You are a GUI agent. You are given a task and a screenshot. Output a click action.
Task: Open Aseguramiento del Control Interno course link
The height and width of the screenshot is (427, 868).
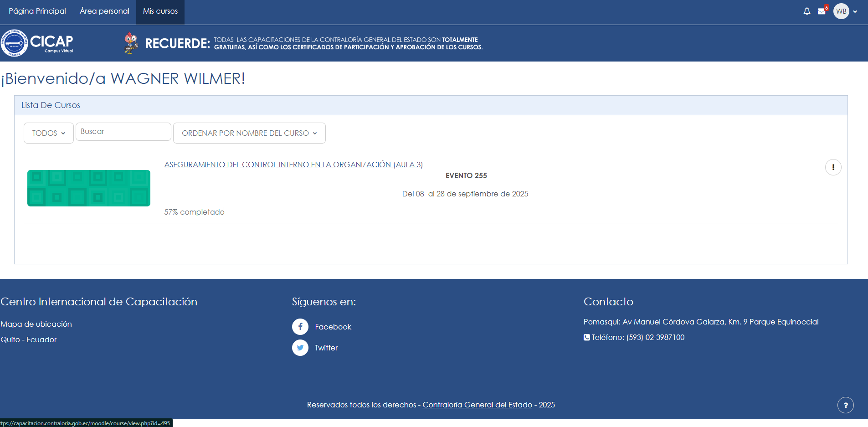tap(293, 165)
